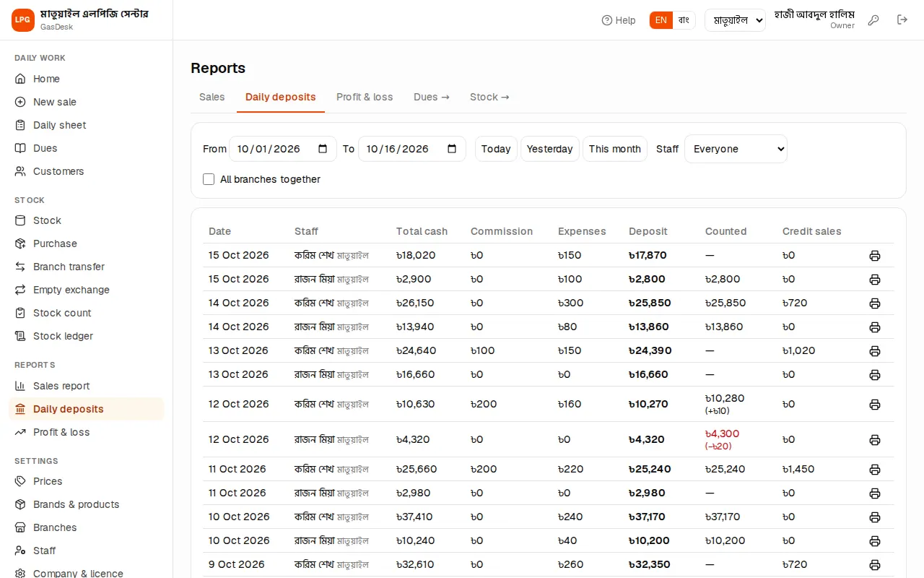Open Sales report in sidebar
The image size is (924, 578).
click(x=87, y=386)
